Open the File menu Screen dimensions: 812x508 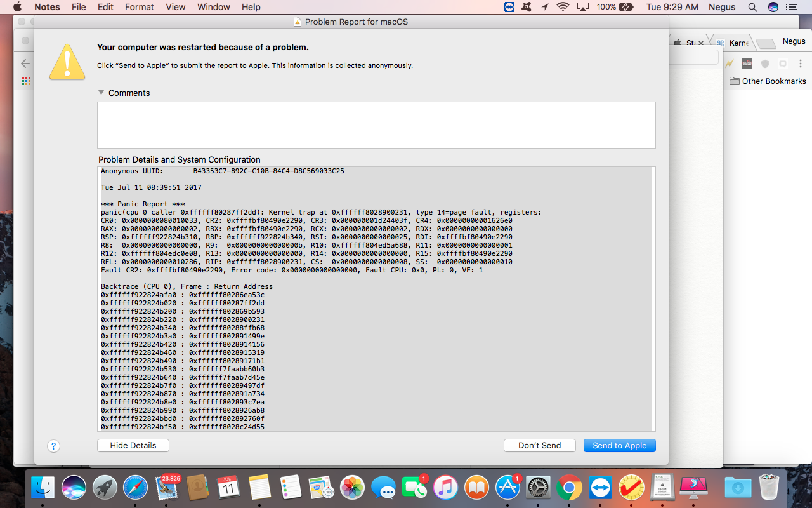pos(79,7)
